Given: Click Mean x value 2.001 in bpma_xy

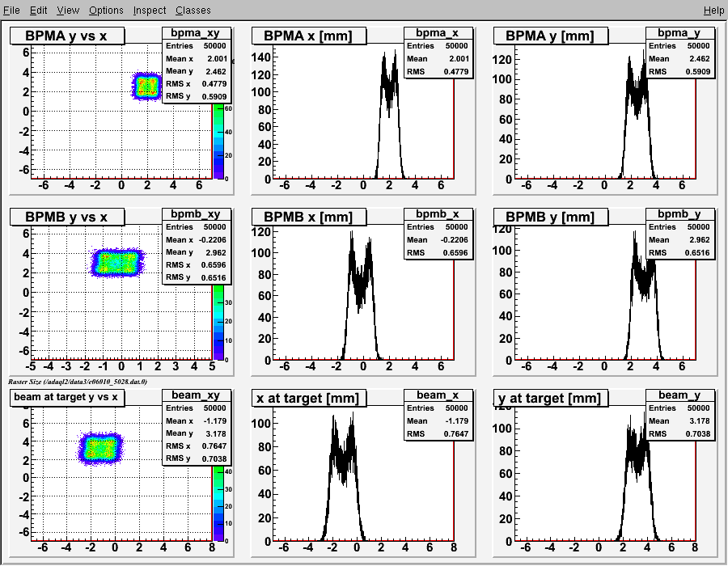Looking at the screenshot, I should tap(218, 59).
